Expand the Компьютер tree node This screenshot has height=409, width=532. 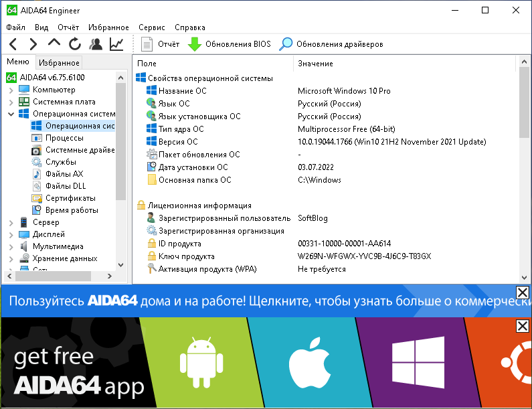point(11,90)
